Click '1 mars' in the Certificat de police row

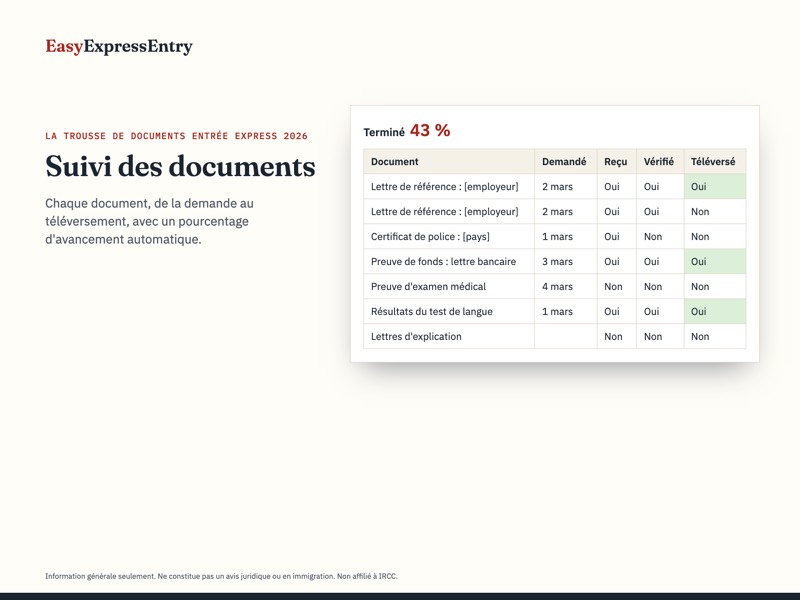(x=566, y=236)
